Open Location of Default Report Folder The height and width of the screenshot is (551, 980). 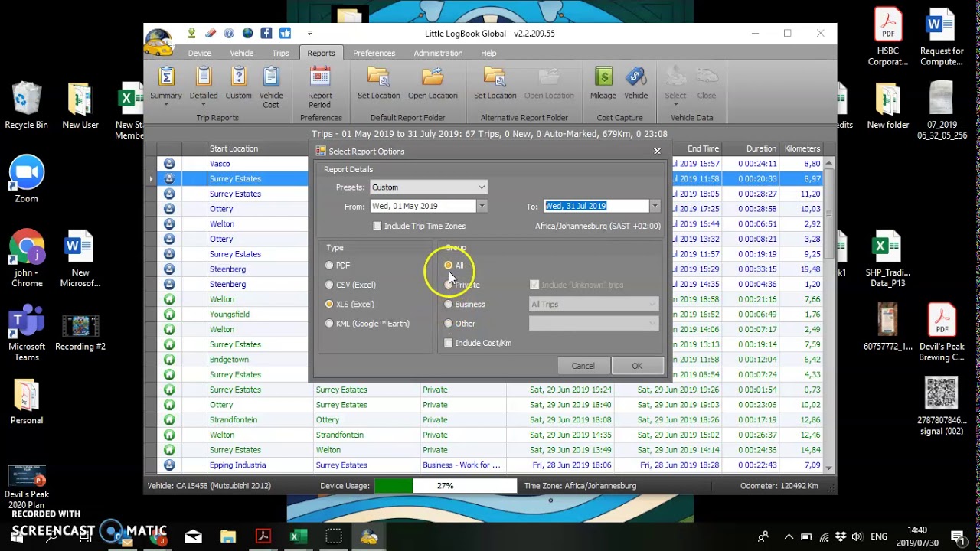point(433,84)
